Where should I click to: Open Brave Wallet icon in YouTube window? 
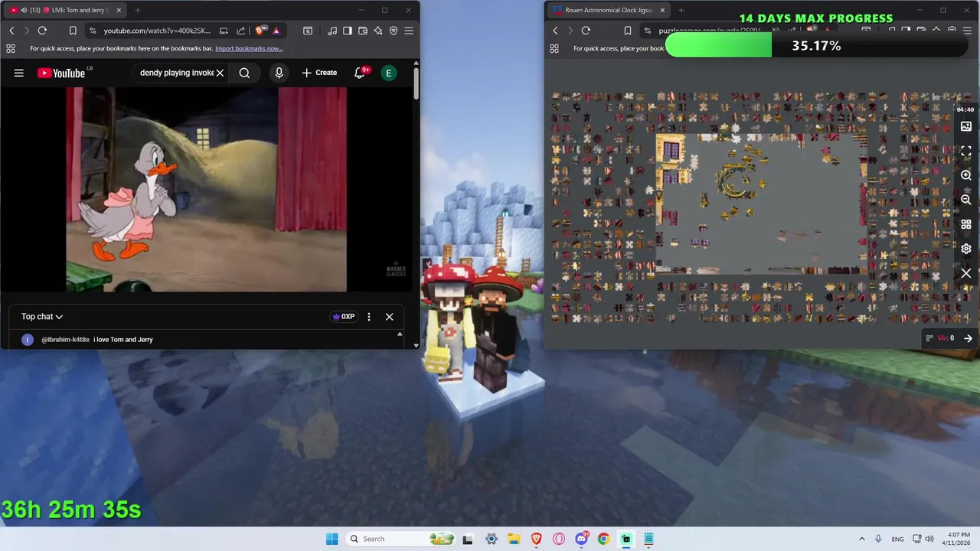(x=363, y=31)
